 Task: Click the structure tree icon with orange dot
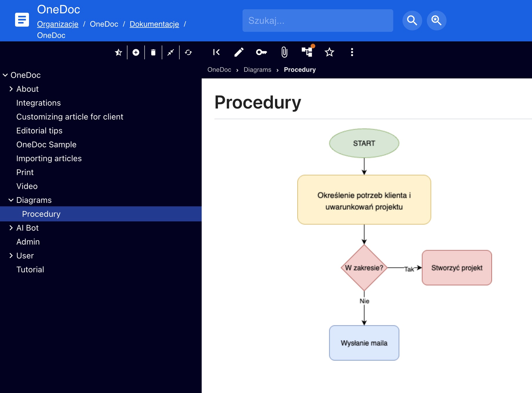click(307, 52)
